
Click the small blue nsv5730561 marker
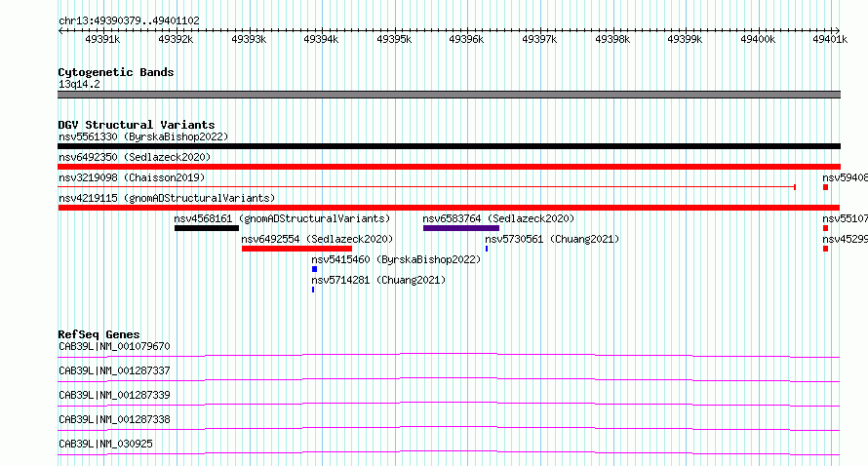click(487, 249)
